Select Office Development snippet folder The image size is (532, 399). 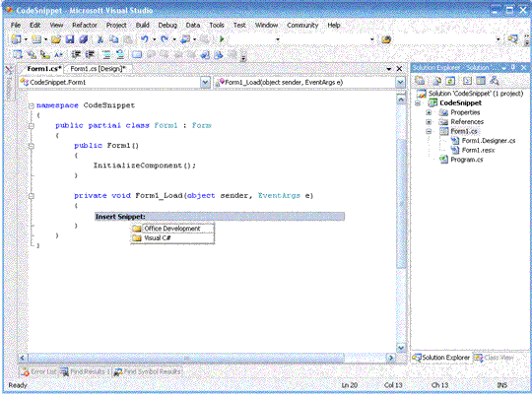coord(172,229)
